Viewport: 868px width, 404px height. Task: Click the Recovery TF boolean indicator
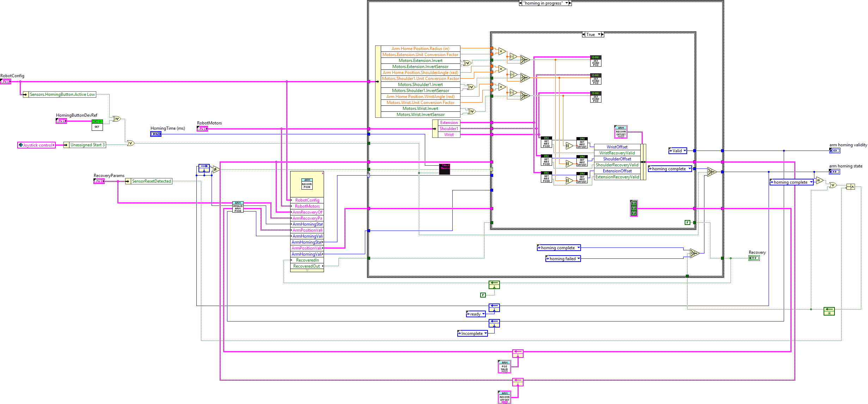coord(754,258)
